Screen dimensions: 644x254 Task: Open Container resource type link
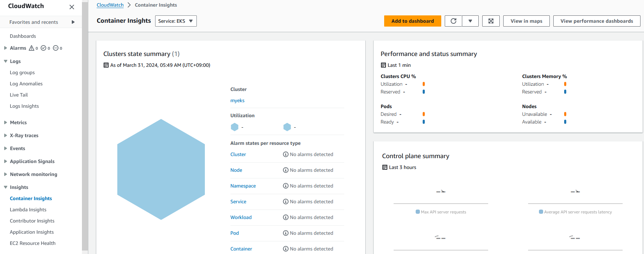(x=241, y=249)
